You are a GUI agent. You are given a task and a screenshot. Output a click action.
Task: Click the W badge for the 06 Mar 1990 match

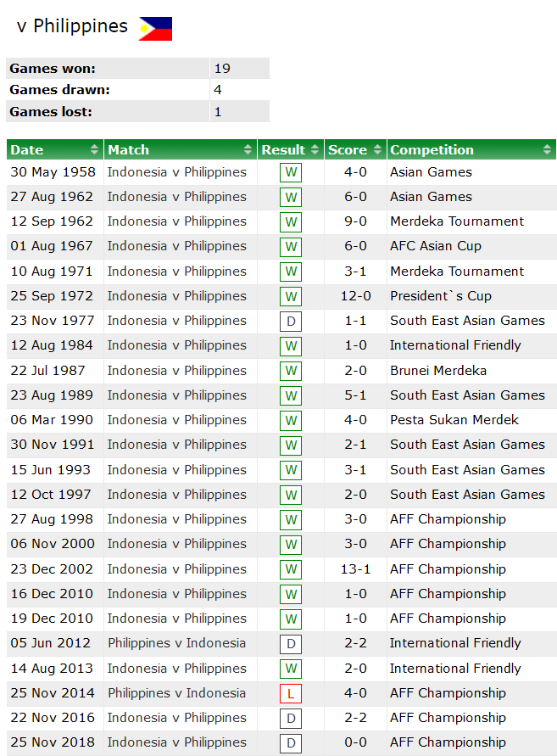[x=290, y=420]
